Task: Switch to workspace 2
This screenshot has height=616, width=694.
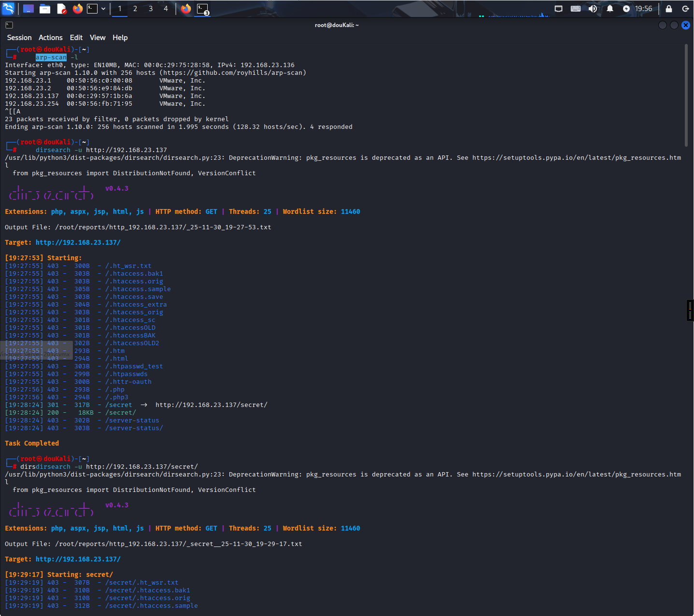Action: [x=135, y=9]
